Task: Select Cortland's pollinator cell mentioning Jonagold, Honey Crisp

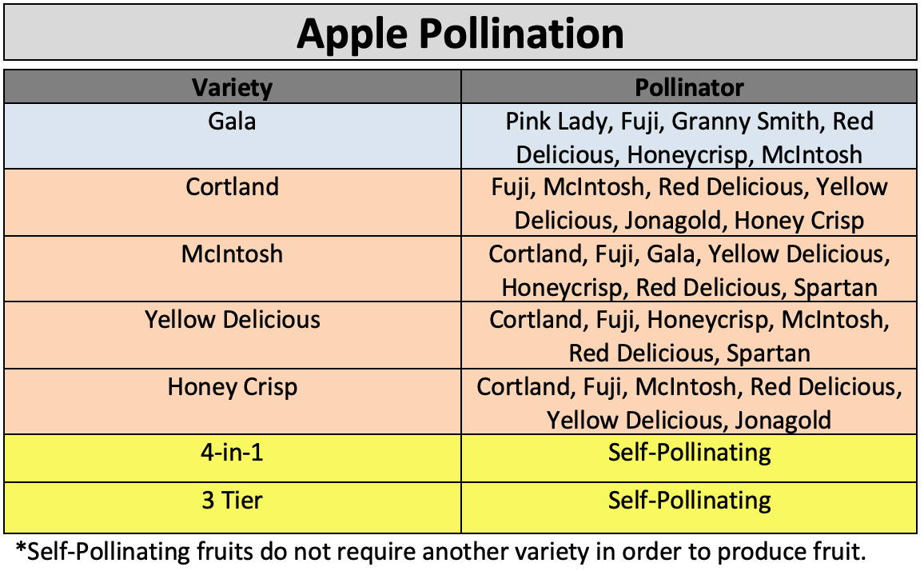Action: coord(689,202)
